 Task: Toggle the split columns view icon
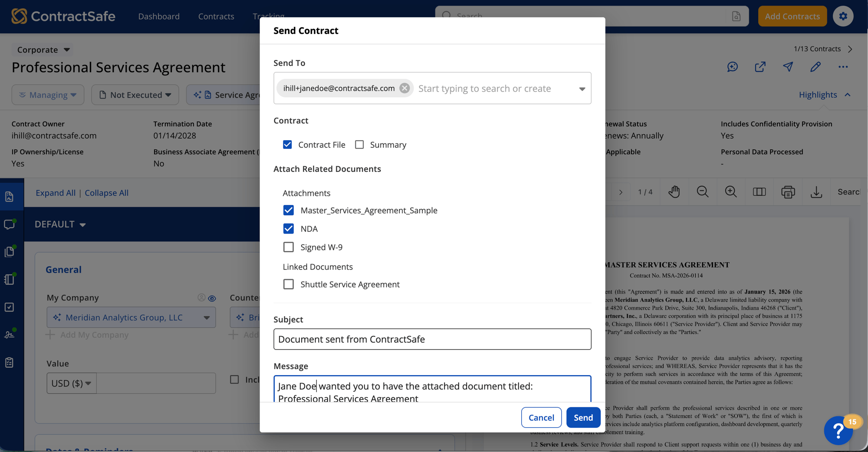pyautogui.click(x=759, y=192)
